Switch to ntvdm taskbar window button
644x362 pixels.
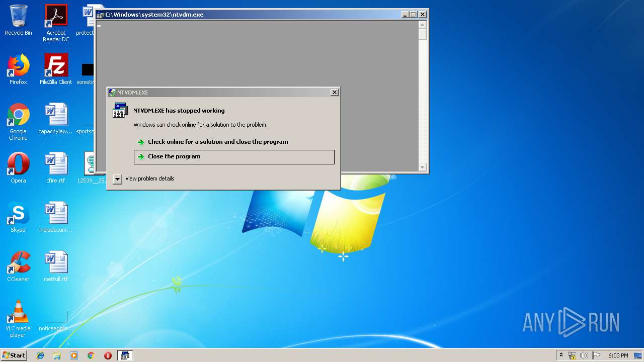pos(125,355)
